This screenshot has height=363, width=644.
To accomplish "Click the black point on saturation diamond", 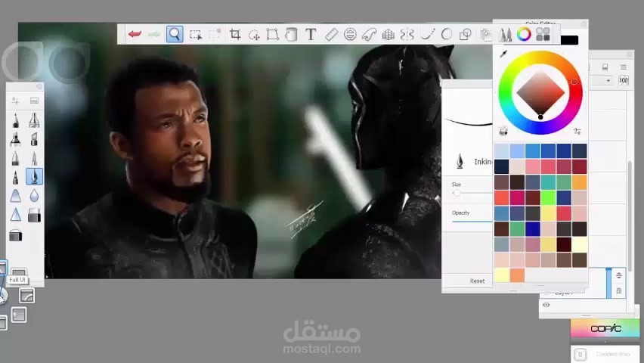I will pyautogui.click(x=540, y=117).
